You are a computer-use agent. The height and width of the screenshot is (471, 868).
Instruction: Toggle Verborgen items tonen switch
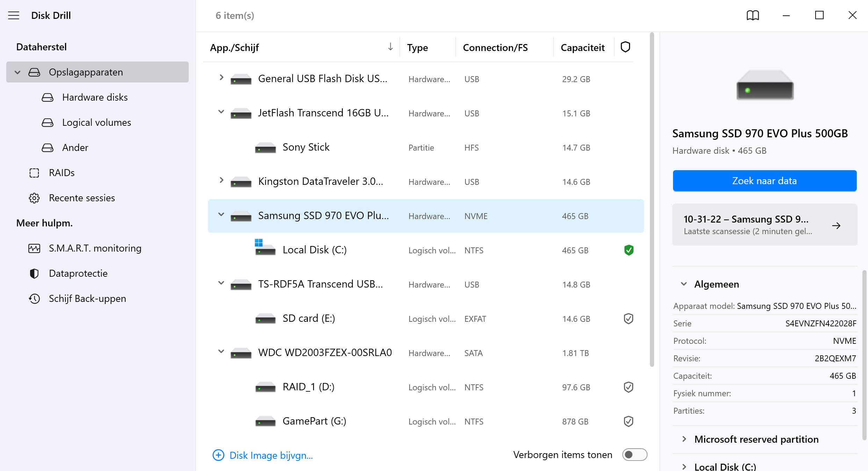click(x=635, y=455)
